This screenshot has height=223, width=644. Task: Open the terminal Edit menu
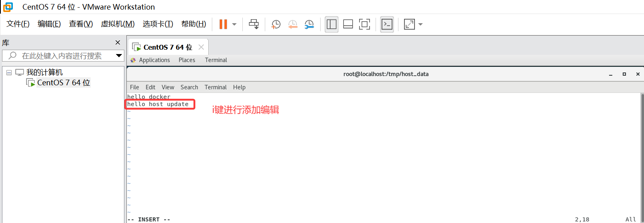click(x=150, y=87)
